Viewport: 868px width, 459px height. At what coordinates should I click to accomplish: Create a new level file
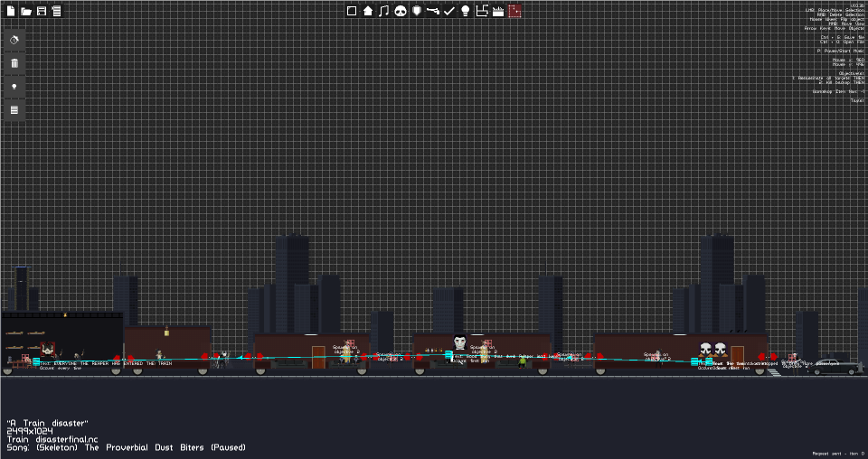[11, 11]
